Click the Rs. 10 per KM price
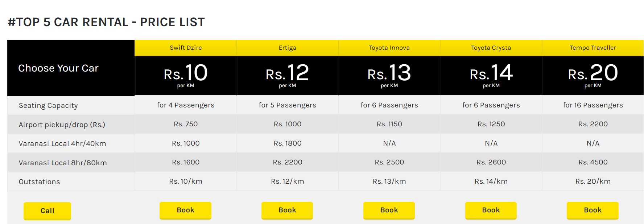Viewport: 644px width, 224px height. click(185, 74)
